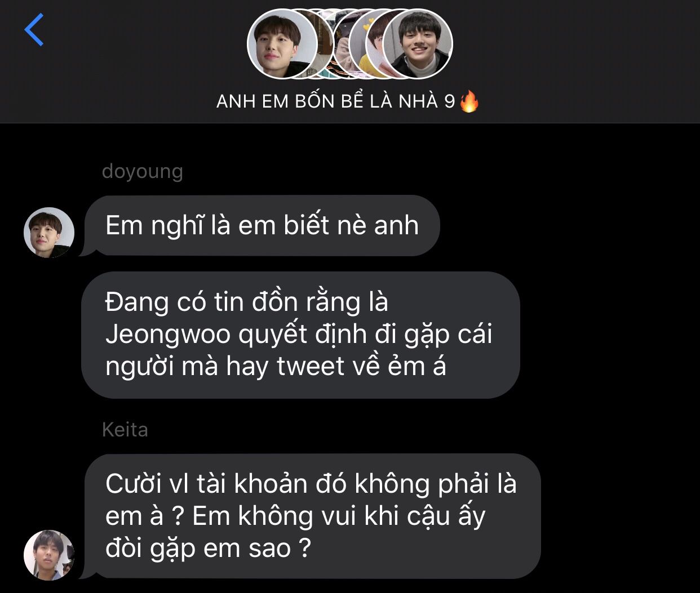Tap the word 'Jeongwoo' in doyoung's message

point(167,335)
